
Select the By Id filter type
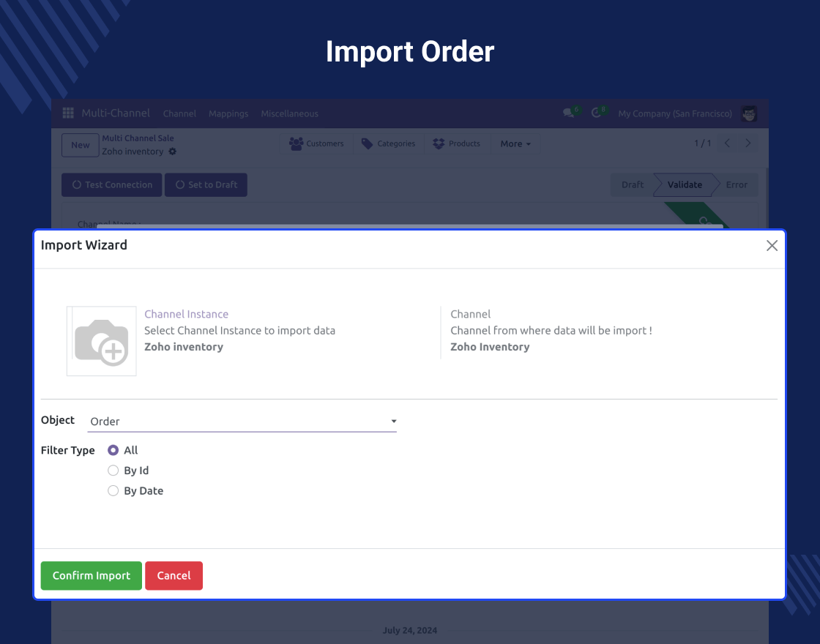pyautogui.click(x=113, y=471)
